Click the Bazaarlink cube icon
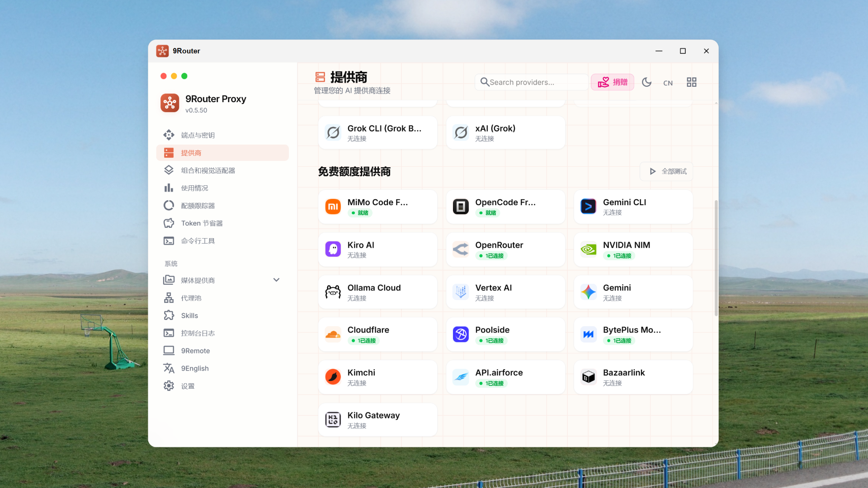Screen dimensions: 868x488 589,377
